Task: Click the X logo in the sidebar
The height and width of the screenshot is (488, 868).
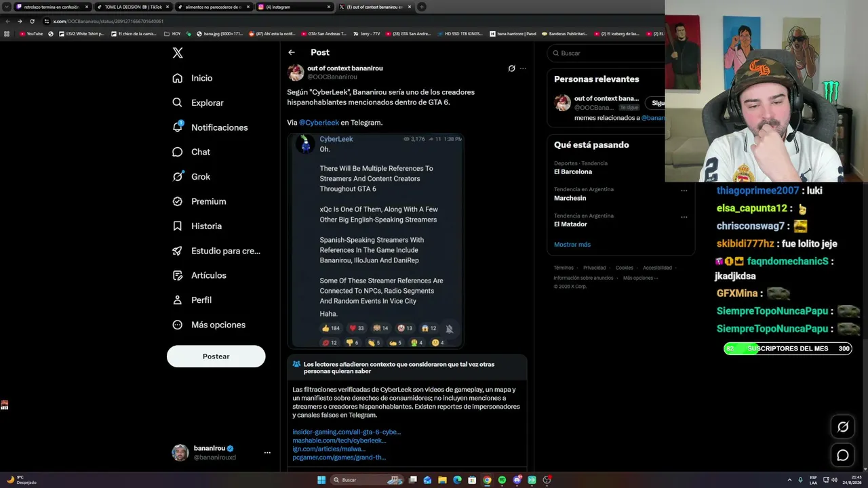Action: click(x=178, y=53)
